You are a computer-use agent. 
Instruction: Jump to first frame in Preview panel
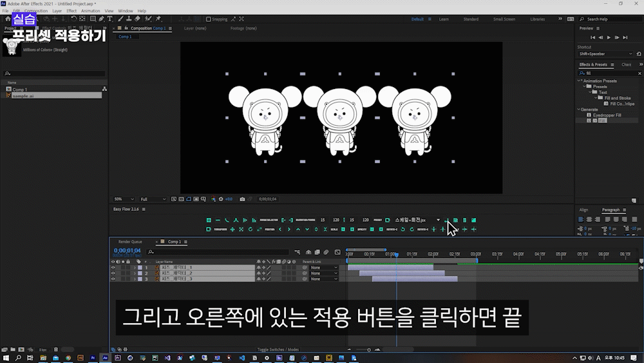tap(592, 37)
